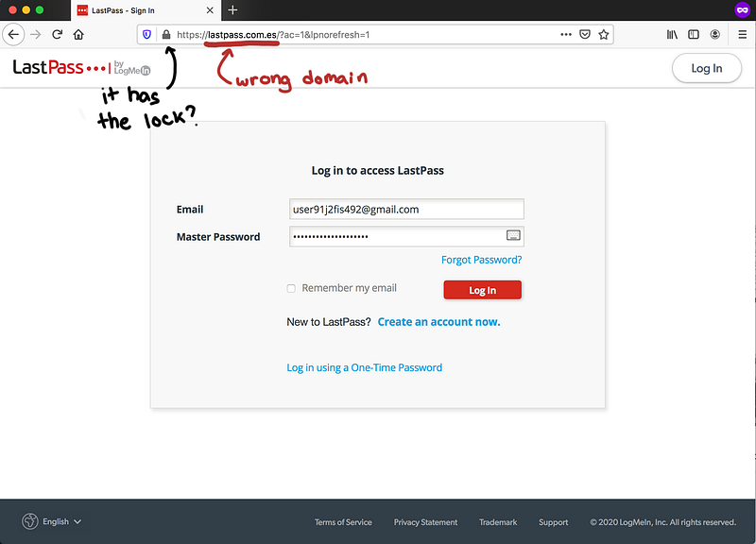Click the private browsing mask icon
Image resolution: width=756 pixels, height=544 pixels.
pyautogui.click(x=743, y=10)
